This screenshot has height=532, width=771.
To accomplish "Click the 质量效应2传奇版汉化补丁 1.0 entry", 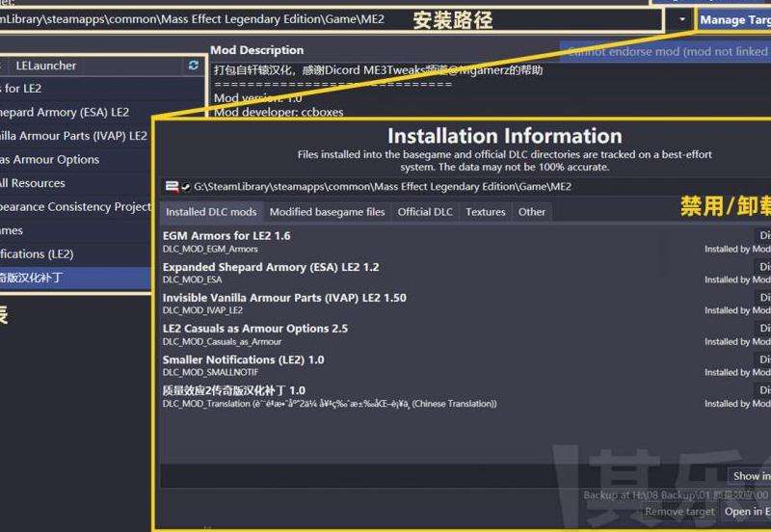I will [234, 390].
